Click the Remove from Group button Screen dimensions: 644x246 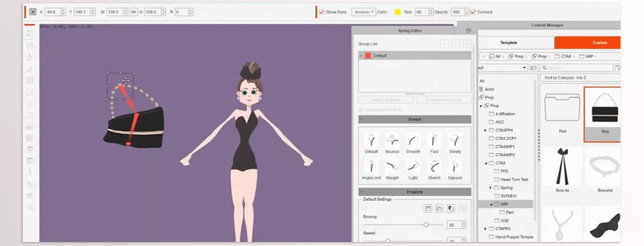tap(444, 99)
